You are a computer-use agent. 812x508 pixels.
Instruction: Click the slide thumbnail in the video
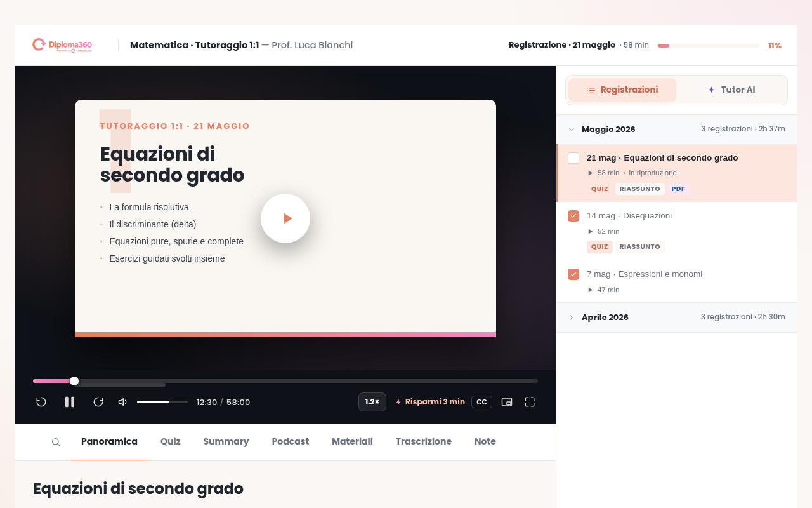285,218
